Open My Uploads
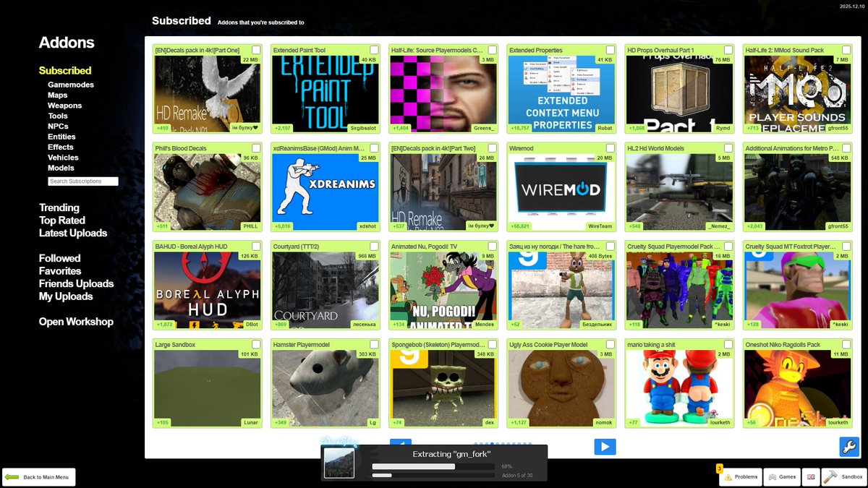The width and height of the screenshot is (868, 488). [66, 296]
